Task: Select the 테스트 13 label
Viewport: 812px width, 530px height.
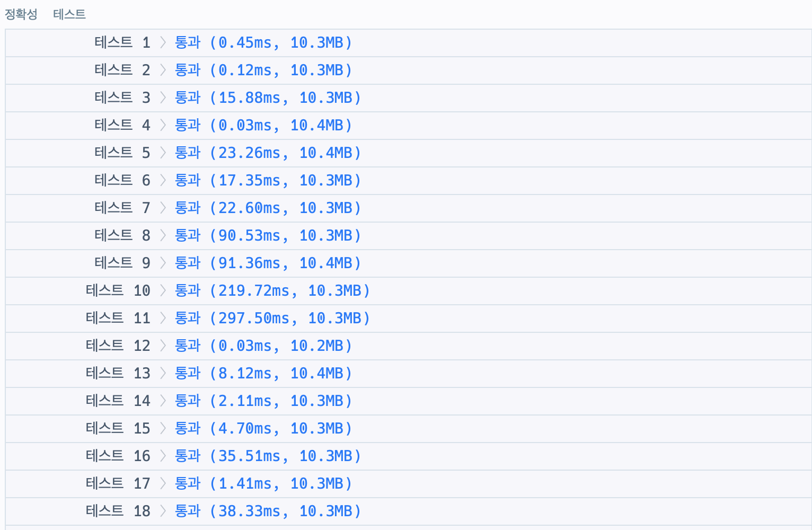Action: [118, 373]
